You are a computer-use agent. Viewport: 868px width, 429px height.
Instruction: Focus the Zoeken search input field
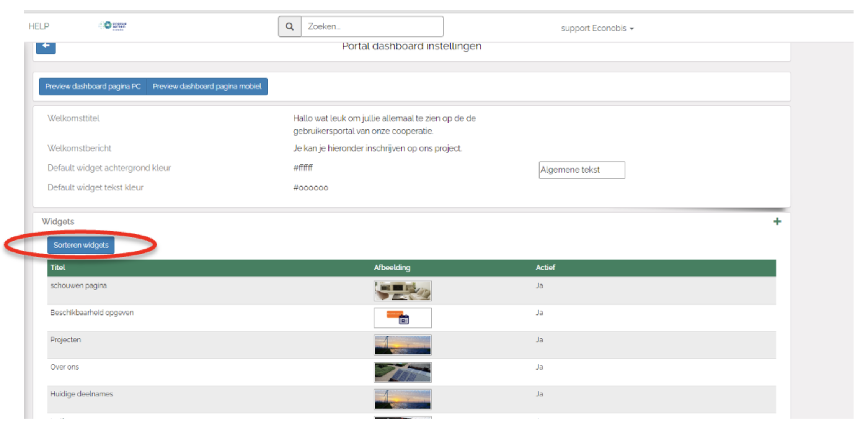tap(372, 26)
